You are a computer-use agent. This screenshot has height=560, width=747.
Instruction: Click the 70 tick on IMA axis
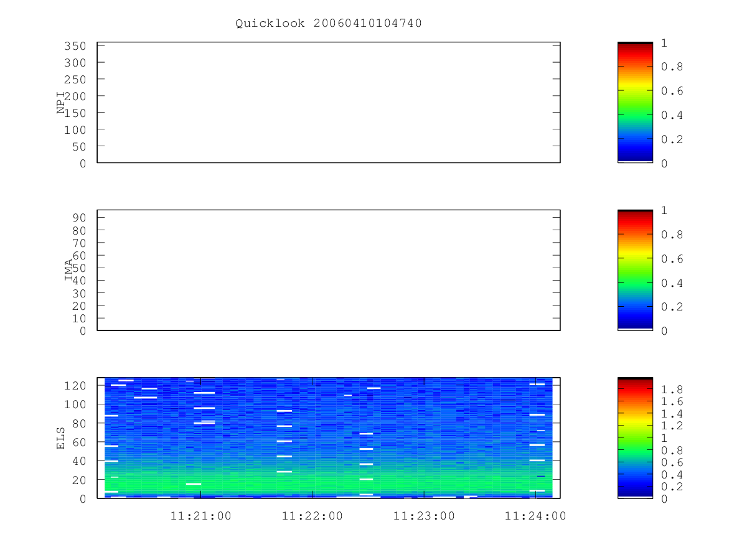78,243
